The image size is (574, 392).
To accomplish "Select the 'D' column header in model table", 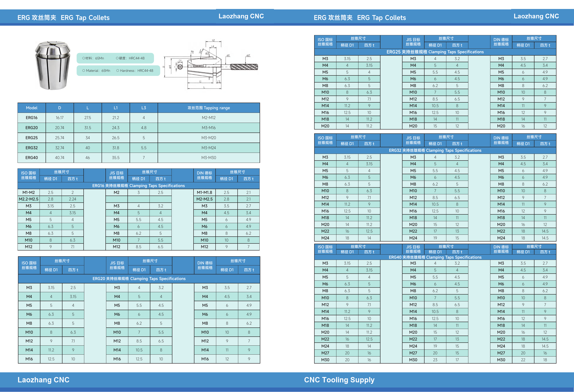I will 59,108.
